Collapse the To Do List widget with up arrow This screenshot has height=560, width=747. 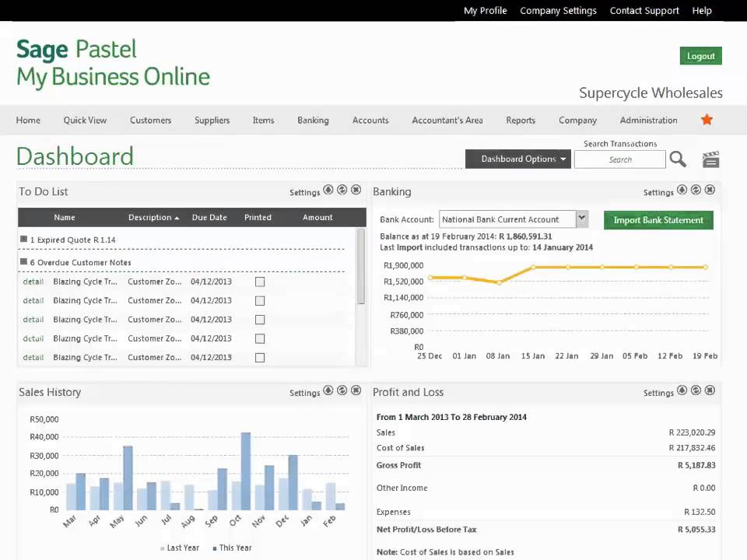tap(328, 190)
